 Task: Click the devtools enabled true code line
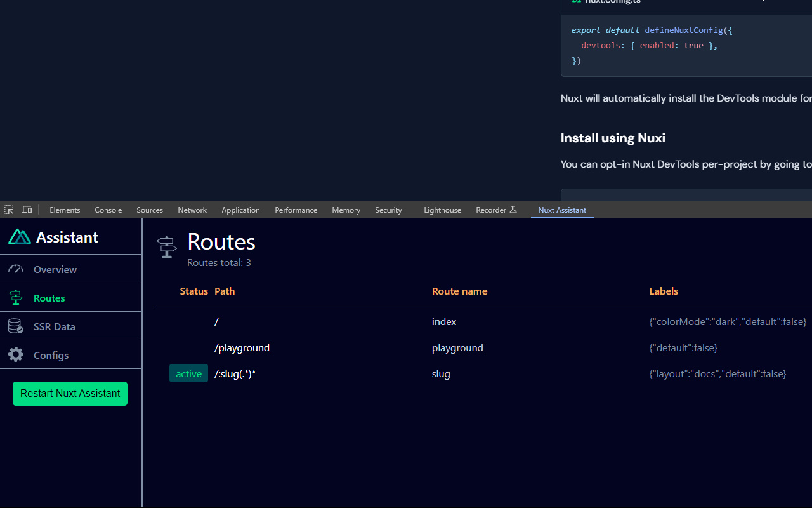click(x=650, y=46)
